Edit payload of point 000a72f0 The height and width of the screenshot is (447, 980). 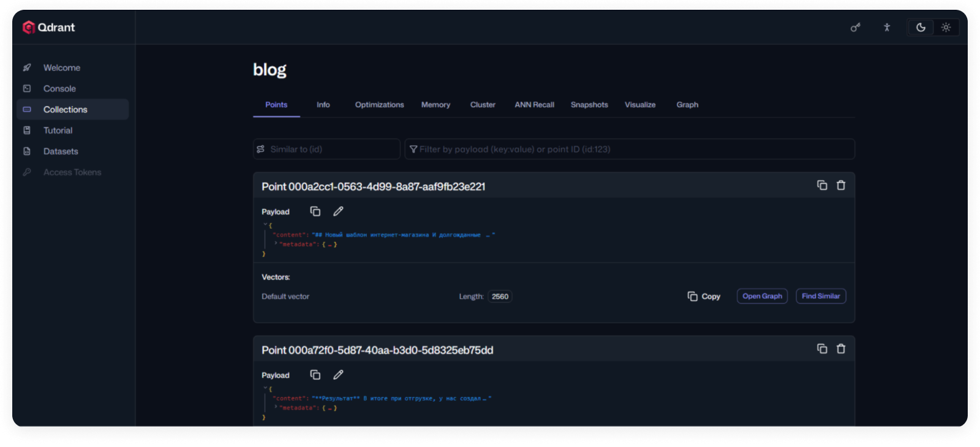[338, 375]
